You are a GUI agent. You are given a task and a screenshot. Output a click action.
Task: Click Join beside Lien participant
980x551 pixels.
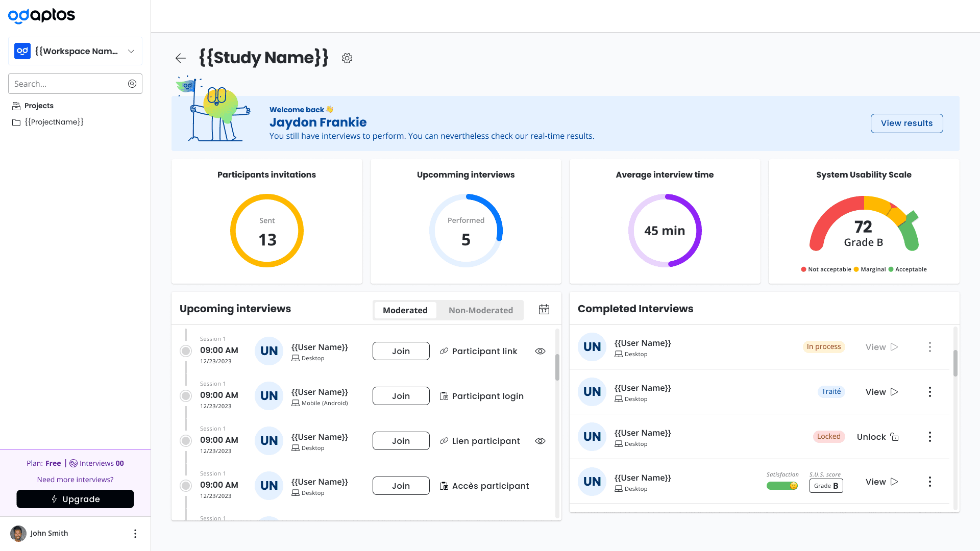401,441
